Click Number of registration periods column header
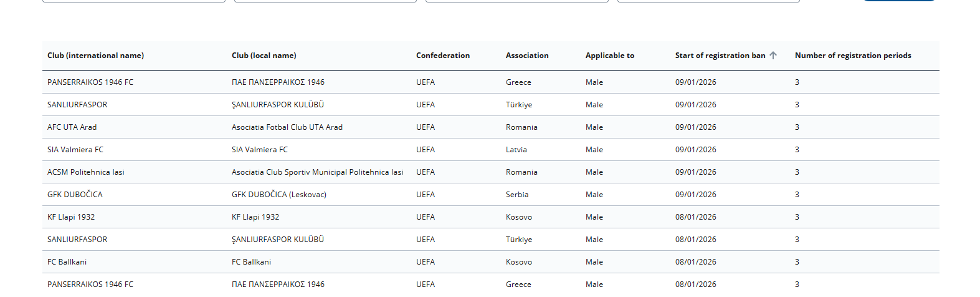980x297 pixels. 852,56
